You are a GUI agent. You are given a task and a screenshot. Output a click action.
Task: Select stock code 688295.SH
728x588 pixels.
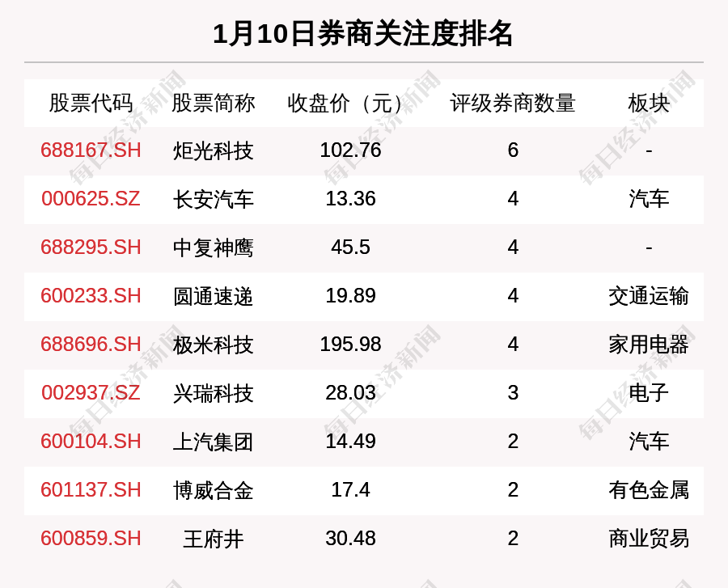(91, 247)
